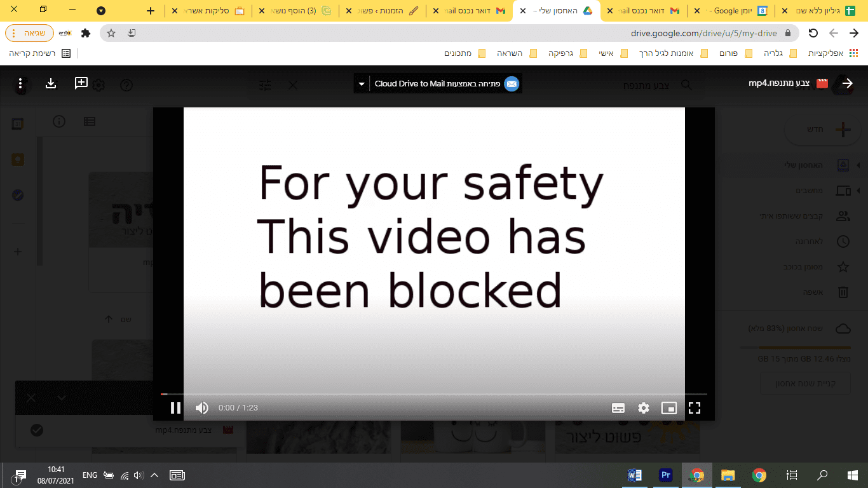This screenshot has width=868, height=488.
Task: Pause the video playback
Action: [x=176, y=408]
